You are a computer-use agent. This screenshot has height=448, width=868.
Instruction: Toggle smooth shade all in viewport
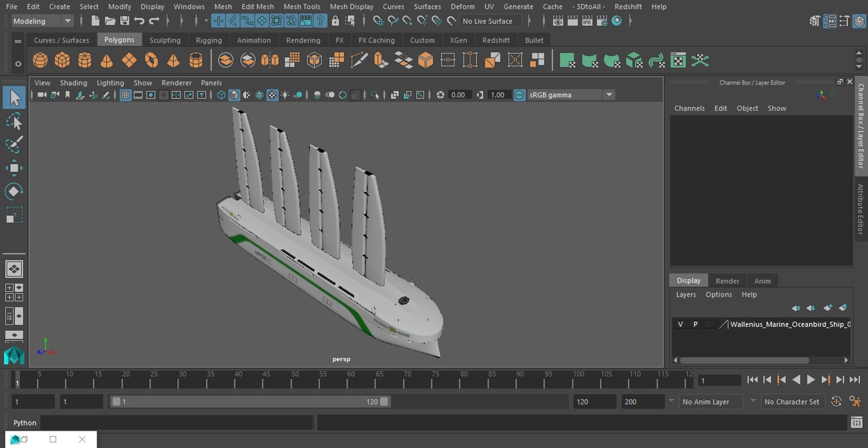click(234, 95)
